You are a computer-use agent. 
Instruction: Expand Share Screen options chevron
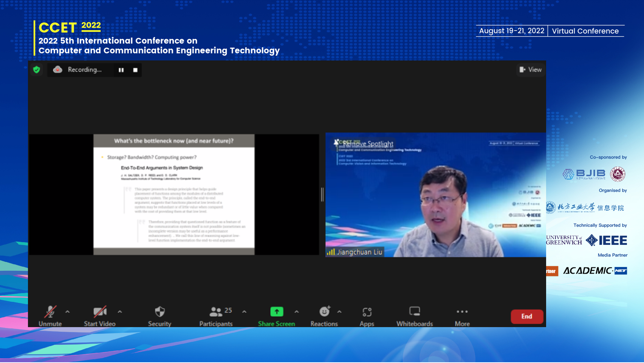(x=297, y=312)
